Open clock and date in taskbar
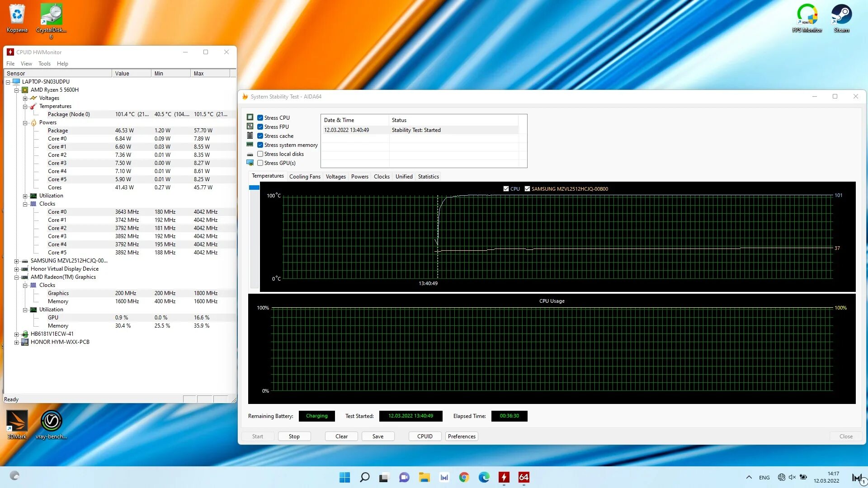This screenshot has width=868, height=488. [x=826, y=477]
